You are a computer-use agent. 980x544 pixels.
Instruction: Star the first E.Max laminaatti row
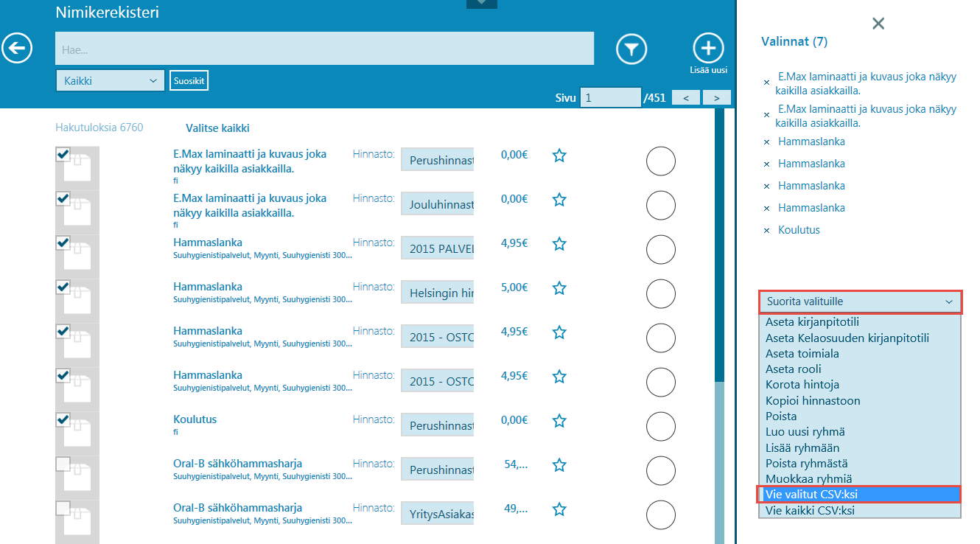[x=559, y=156]
